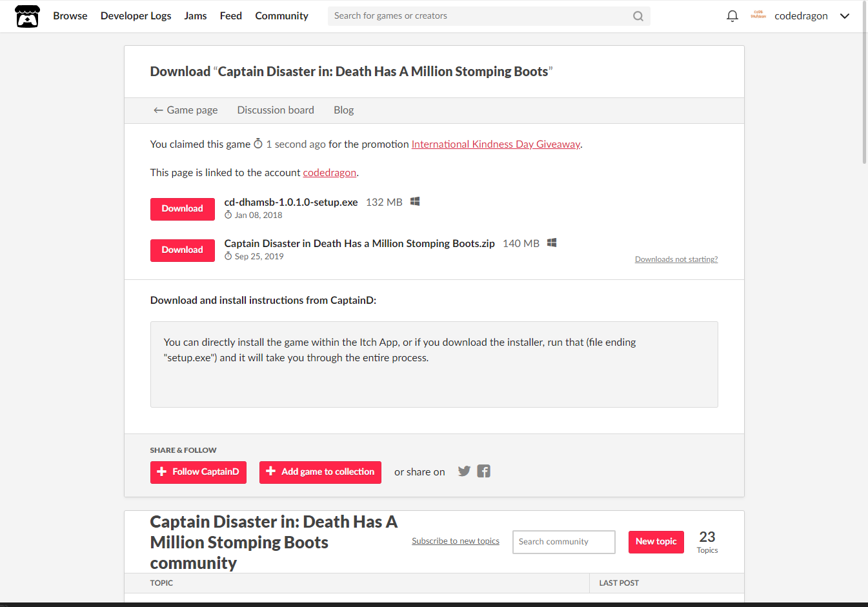Click the 132 MB file size

(384, 202)
